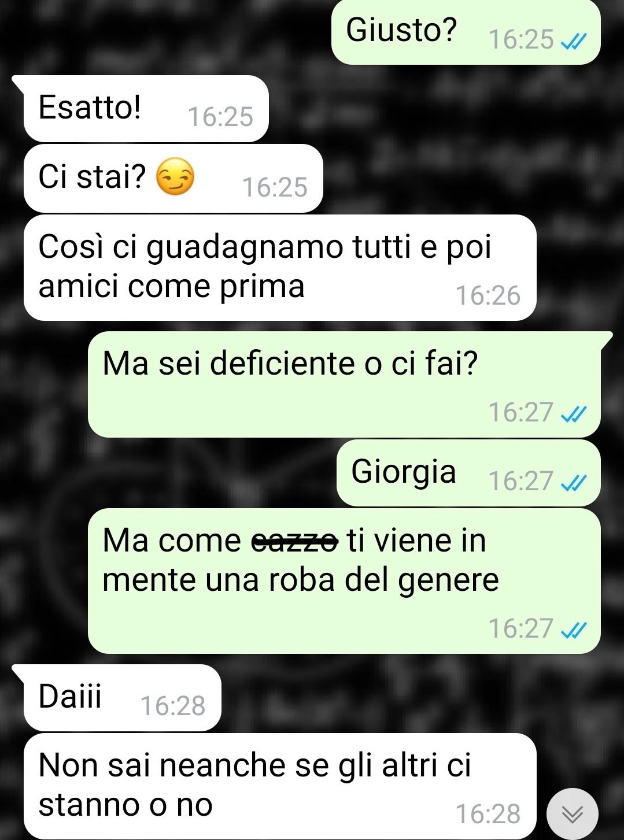Tap the 'Giorgia' message bubble
Image resolution: width=624 pixels, height=840 pixels.
click(x=468, y=473)
